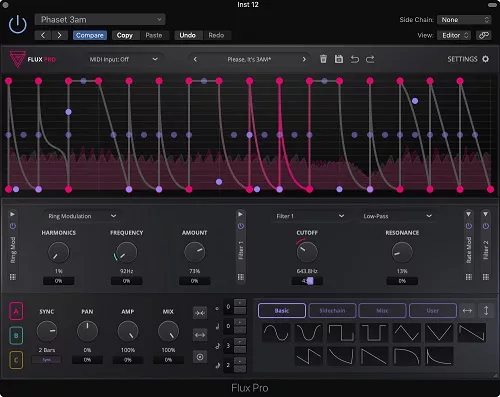
Task: Save preset with the floppy disk icon
Action: pos(339,59)
